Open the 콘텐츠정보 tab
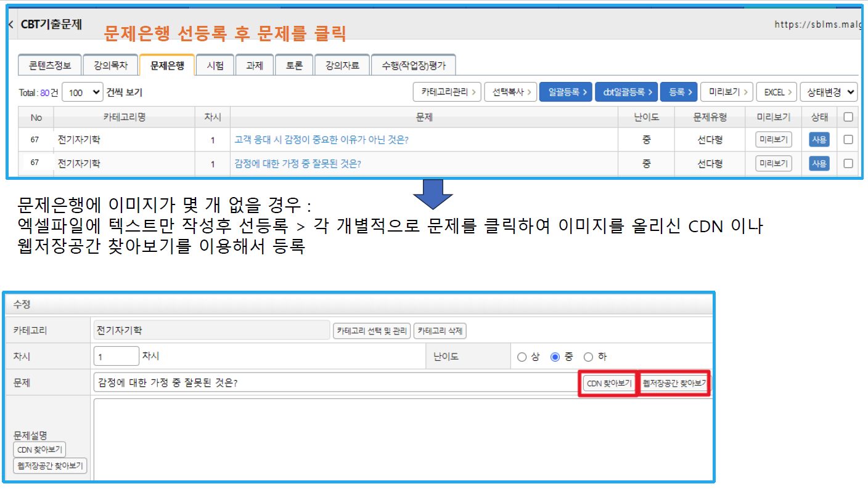Image resolution: width=868 pixels, height=489 pixels. [x=50, y=65]
